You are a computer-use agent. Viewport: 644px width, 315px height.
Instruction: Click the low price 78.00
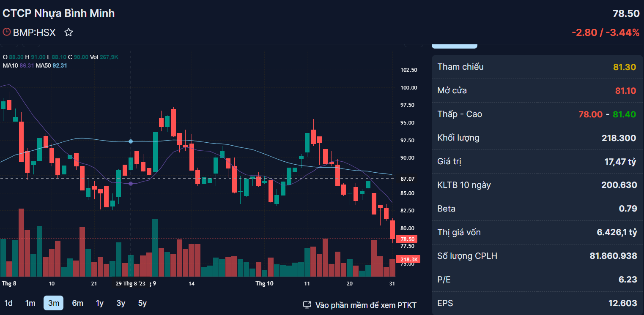click(590, 114)
